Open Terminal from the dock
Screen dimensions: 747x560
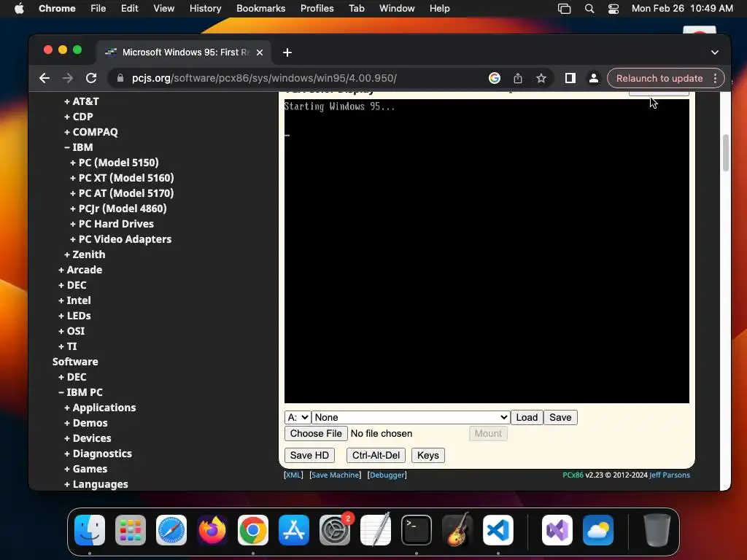pos(417,530)
